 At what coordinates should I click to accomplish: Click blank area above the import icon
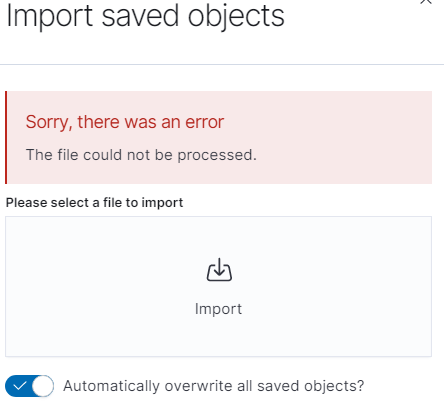coord(218,237)
